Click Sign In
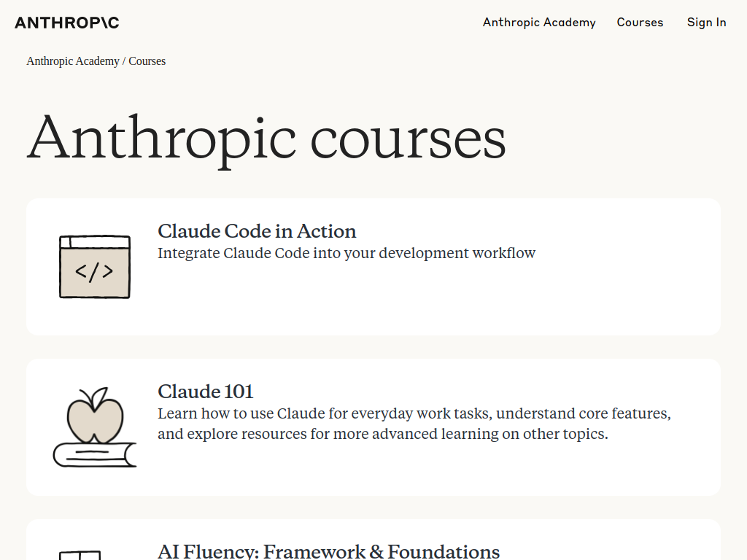 (706, 23)
